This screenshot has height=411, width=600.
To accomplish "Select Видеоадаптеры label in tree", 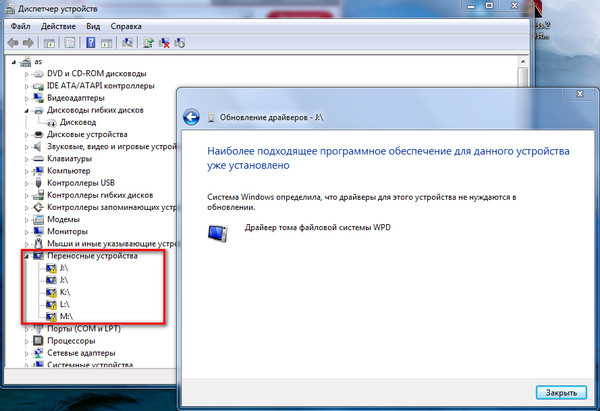I will [75, 98].
